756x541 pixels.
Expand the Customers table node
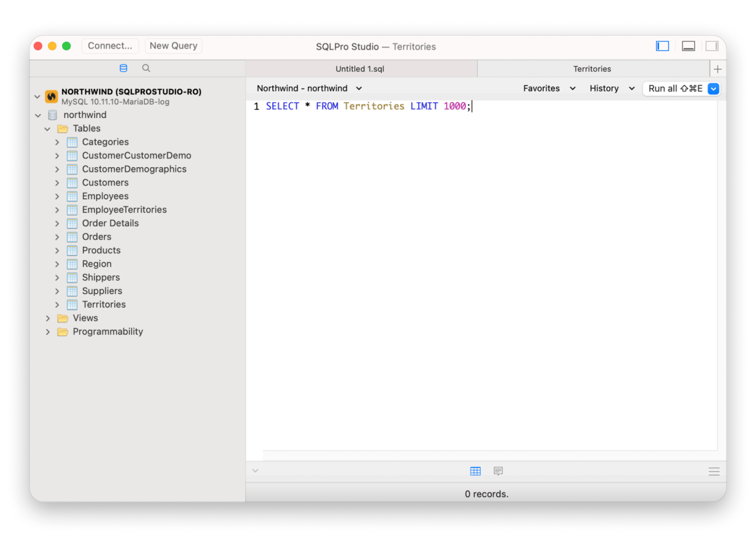coord(57,183)
